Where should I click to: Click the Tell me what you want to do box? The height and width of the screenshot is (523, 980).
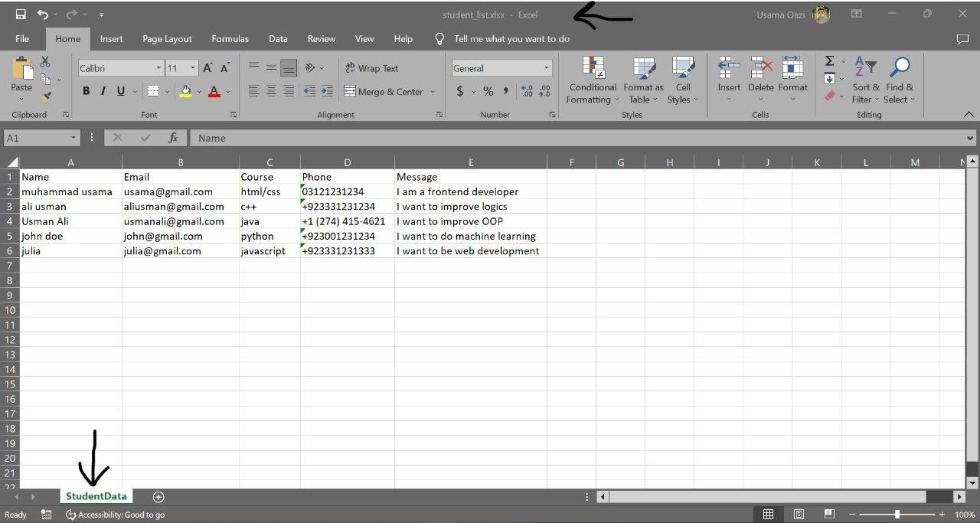pos(511,39)
